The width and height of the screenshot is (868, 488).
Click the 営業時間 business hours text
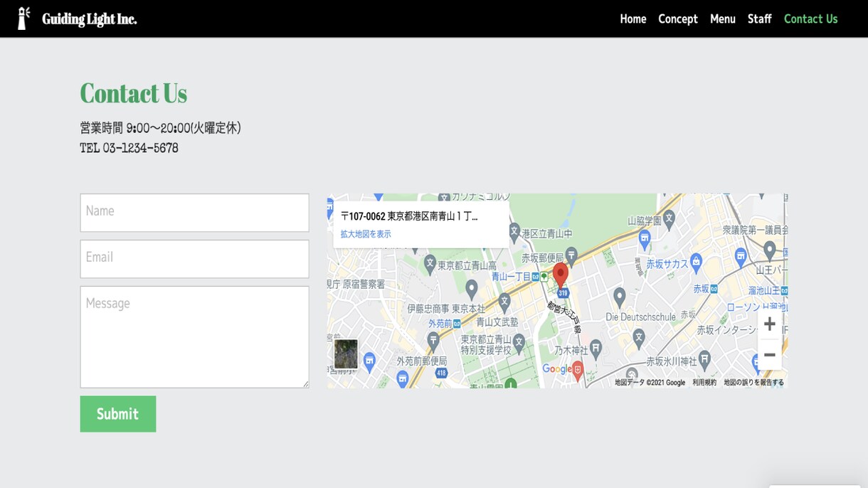(x=160, y=128)
